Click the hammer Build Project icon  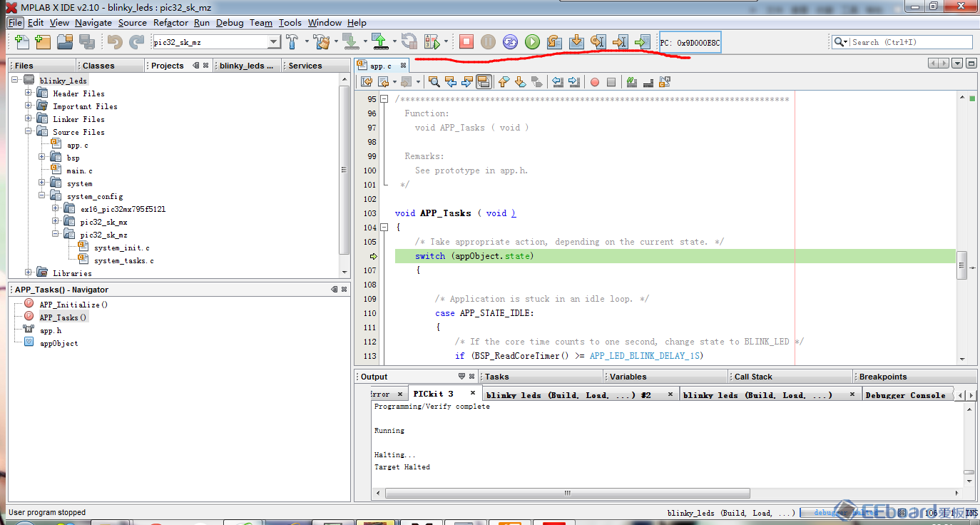[x=292, y=42]
